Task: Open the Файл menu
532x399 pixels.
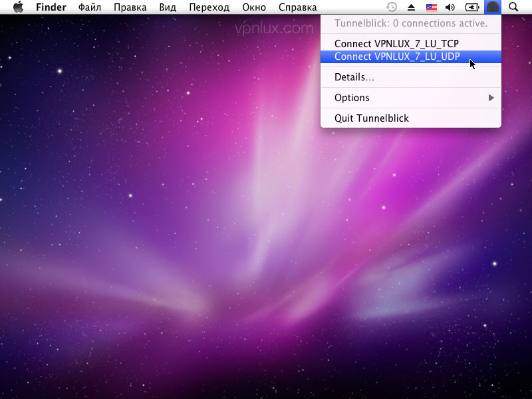Action: pos(90,7)
